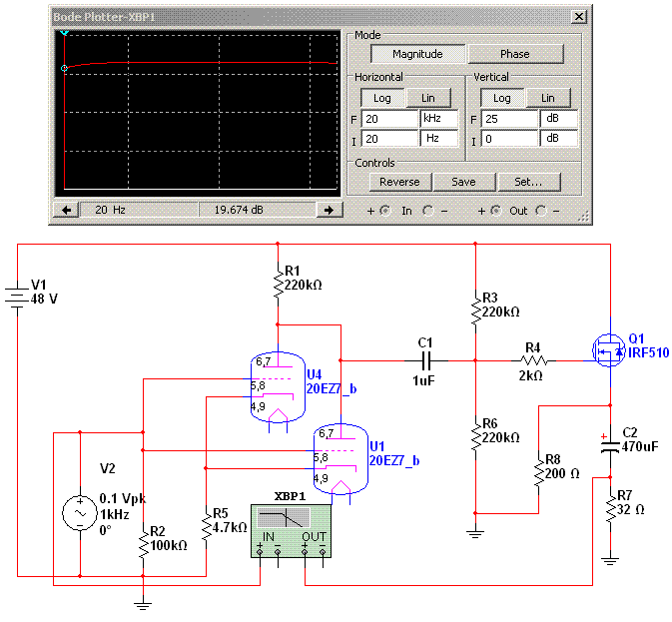
Task: Select the Out plus radio button
Action: pos(496,211)
